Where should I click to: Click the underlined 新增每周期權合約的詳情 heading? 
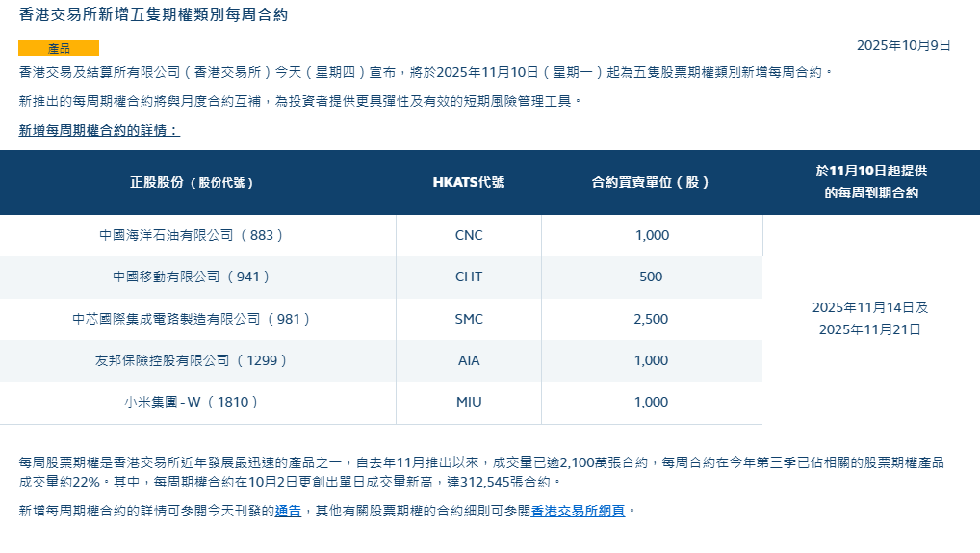tap(99, 130)
